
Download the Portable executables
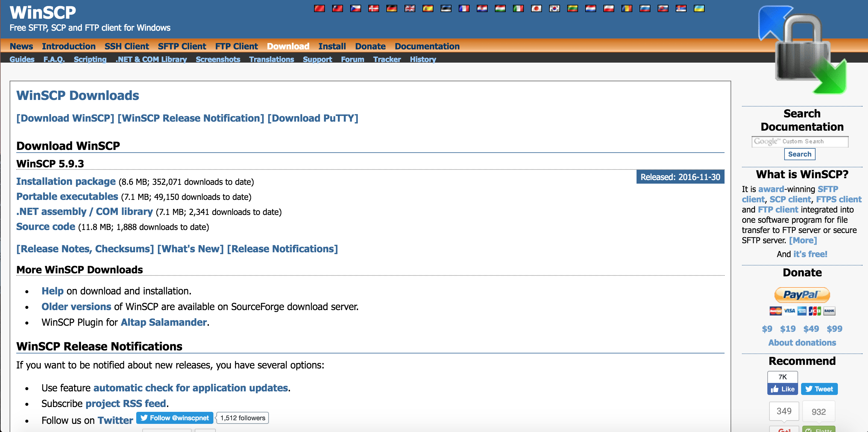(67, 197)
